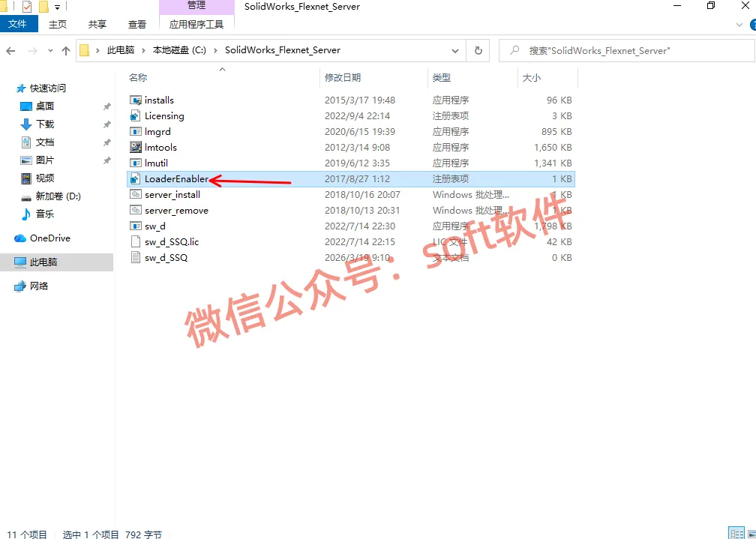756x539 pixels.
Task: Click the new folder quick access icon
Action: [x=43, y=6]
